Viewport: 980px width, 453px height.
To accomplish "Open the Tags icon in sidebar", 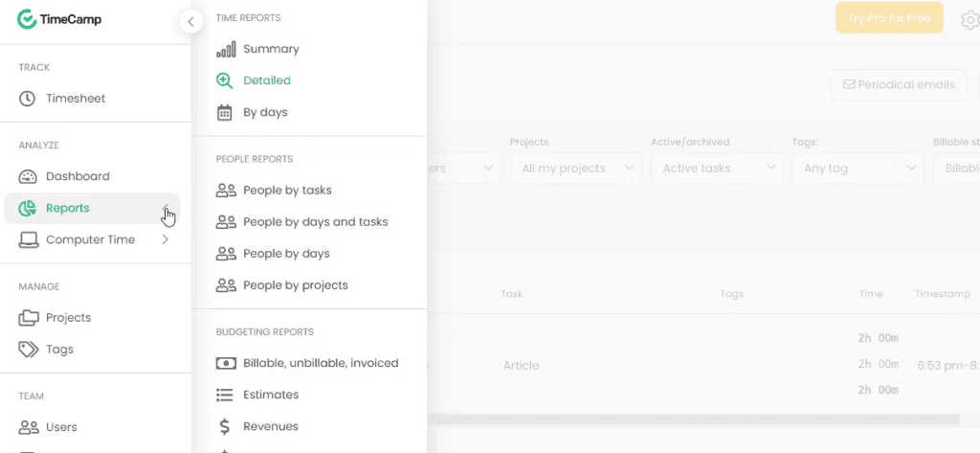I will pos(28,350).
